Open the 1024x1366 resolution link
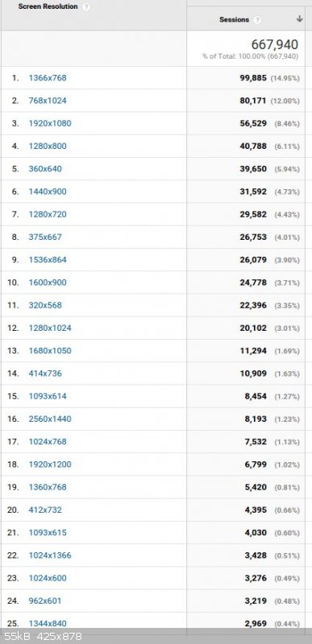The image size is (312, 644). 50,555
